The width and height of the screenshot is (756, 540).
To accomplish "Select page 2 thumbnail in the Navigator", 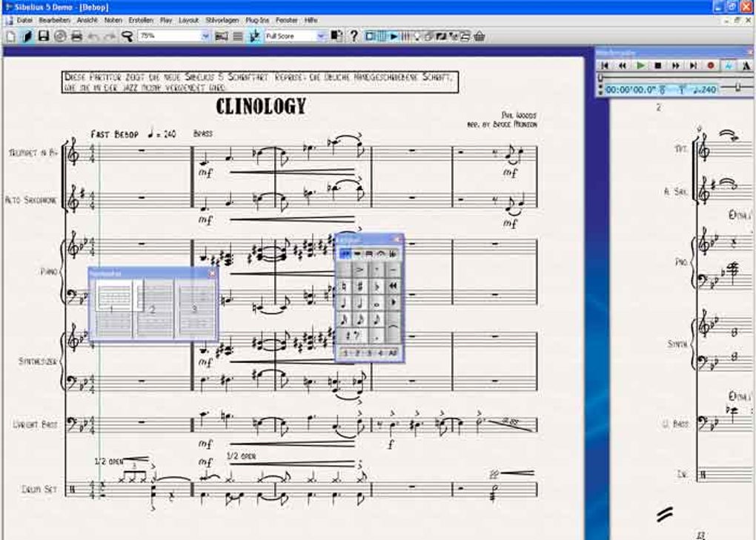I will click(x=153, y=309).
